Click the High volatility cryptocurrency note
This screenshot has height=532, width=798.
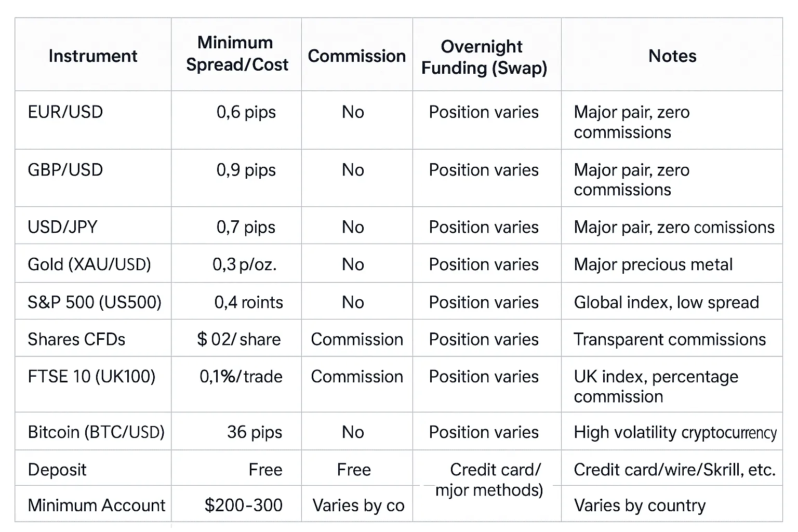tap(675, 432)
